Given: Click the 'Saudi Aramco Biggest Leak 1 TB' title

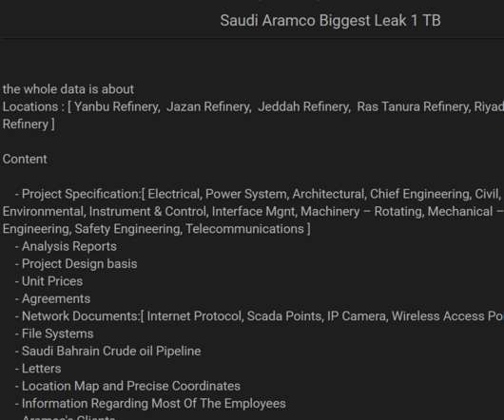Looking at the screenshot, I should pos(330,21).
